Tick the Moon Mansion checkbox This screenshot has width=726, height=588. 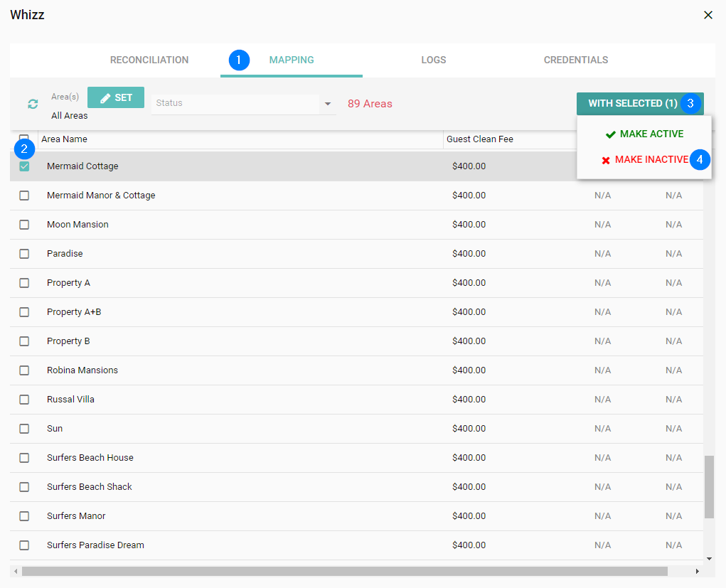pyautogui.click(x=24, y=225)
